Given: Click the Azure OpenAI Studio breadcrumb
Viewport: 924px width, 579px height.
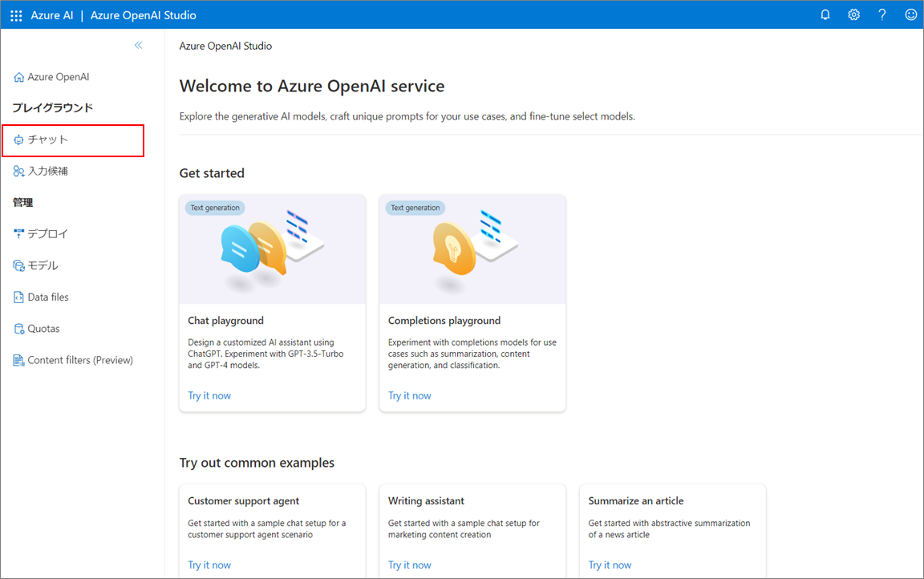Looking at the screenshot, I should 225,46.
